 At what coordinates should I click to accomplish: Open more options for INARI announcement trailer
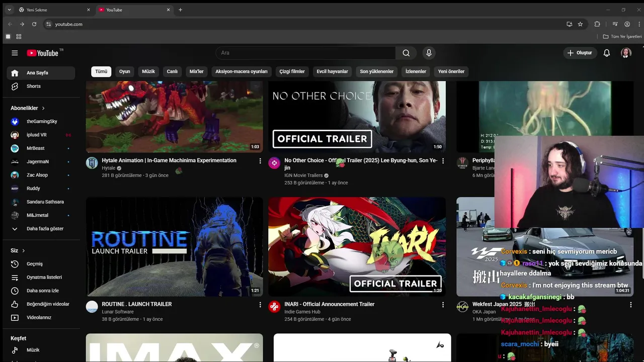pyautogui.click(x=443, y=305)
